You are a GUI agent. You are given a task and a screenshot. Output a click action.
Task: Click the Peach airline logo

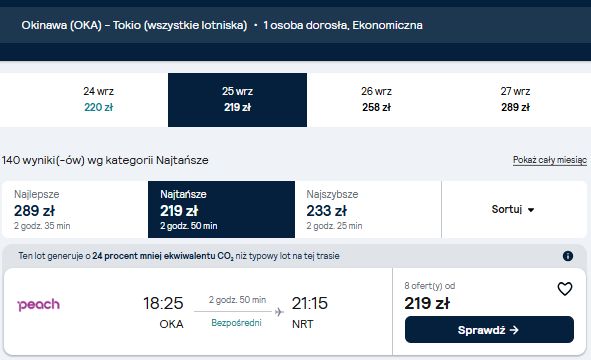39,304
